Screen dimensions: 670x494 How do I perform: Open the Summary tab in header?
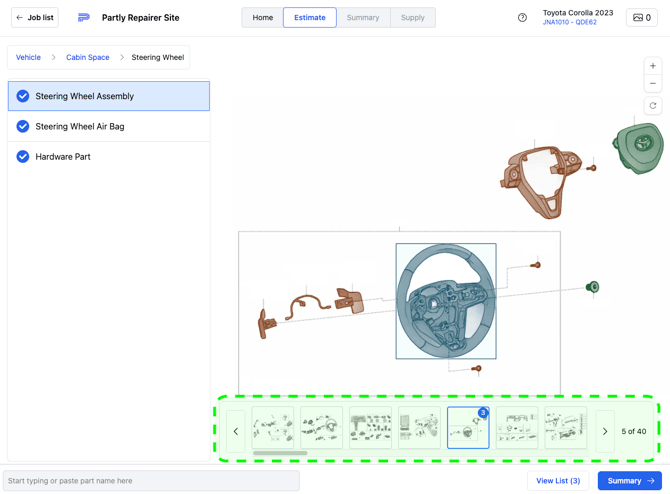363,18
